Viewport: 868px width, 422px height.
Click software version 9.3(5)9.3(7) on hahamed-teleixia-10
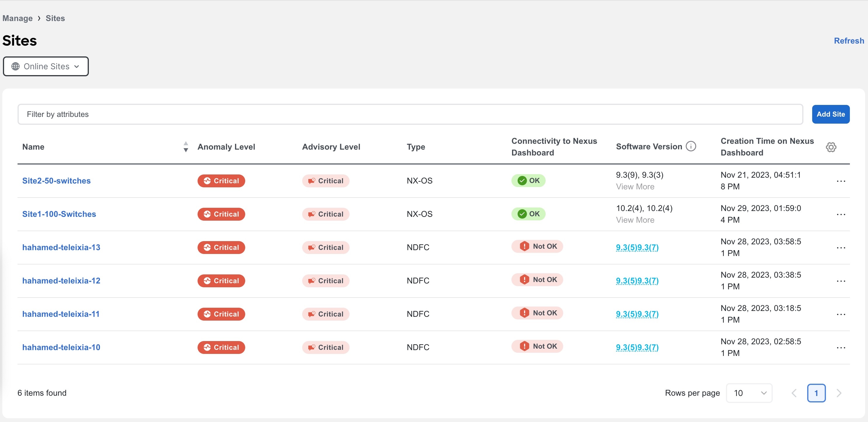point(638,347)
